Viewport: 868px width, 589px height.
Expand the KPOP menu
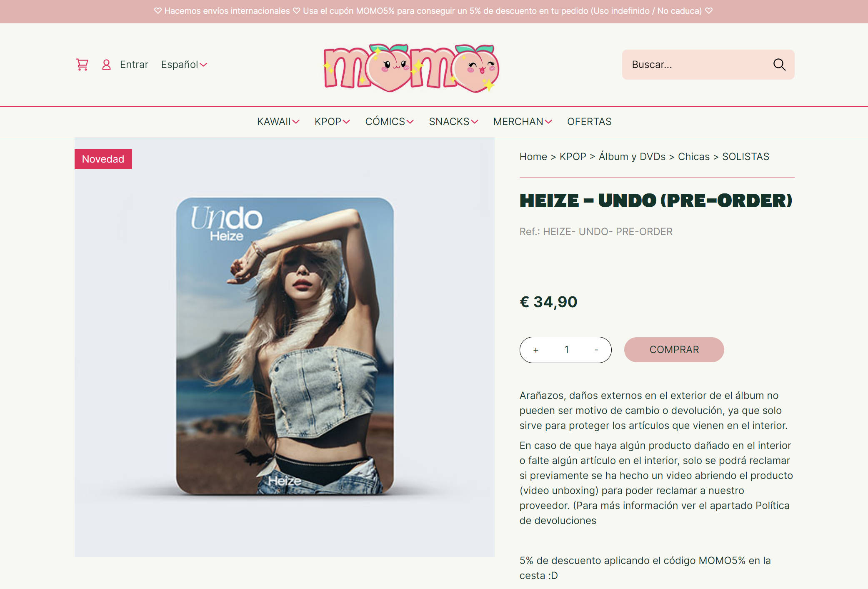click(332, 122)
